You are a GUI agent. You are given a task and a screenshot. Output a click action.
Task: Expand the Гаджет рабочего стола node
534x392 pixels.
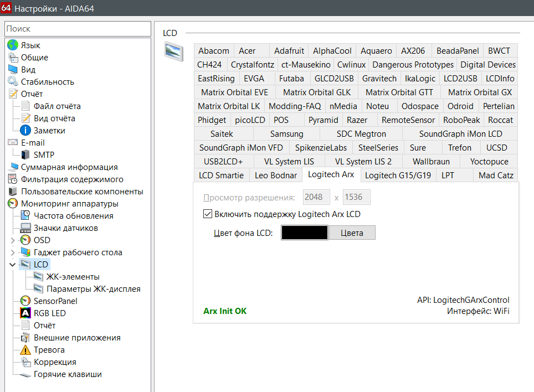(x=13, y=252)
